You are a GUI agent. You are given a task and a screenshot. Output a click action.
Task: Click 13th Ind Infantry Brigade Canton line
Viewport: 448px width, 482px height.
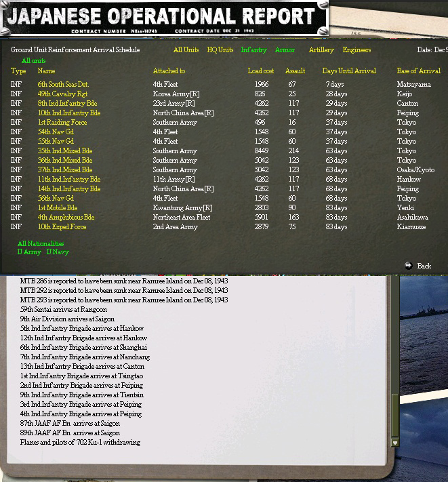(82, 367)
